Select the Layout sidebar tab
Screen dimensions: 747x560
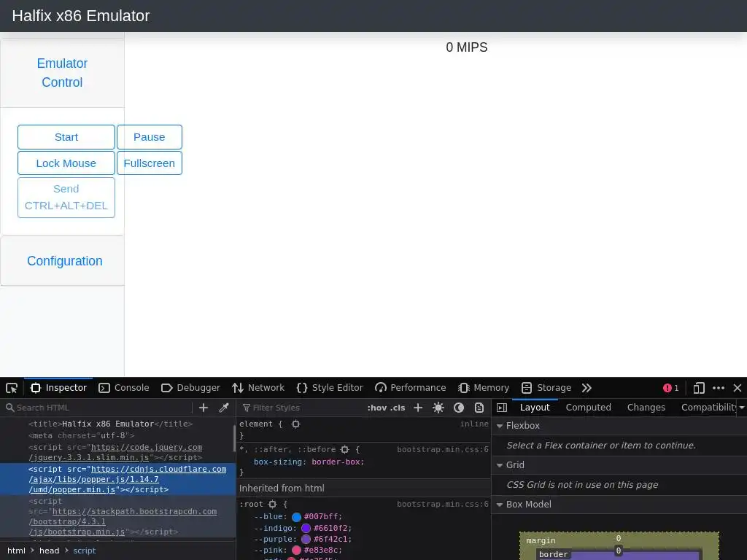click(x=535, y=408)
